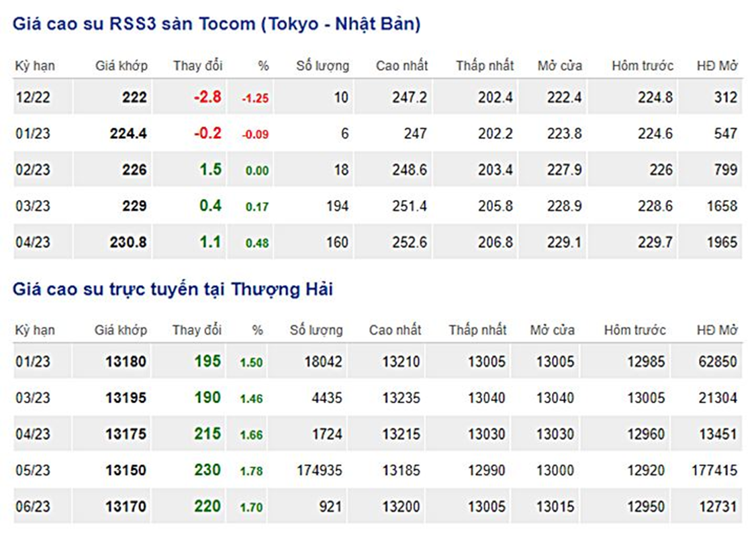
Task: Click the 05/23 volume 174935 cell
Action: [x=319, y=470]
